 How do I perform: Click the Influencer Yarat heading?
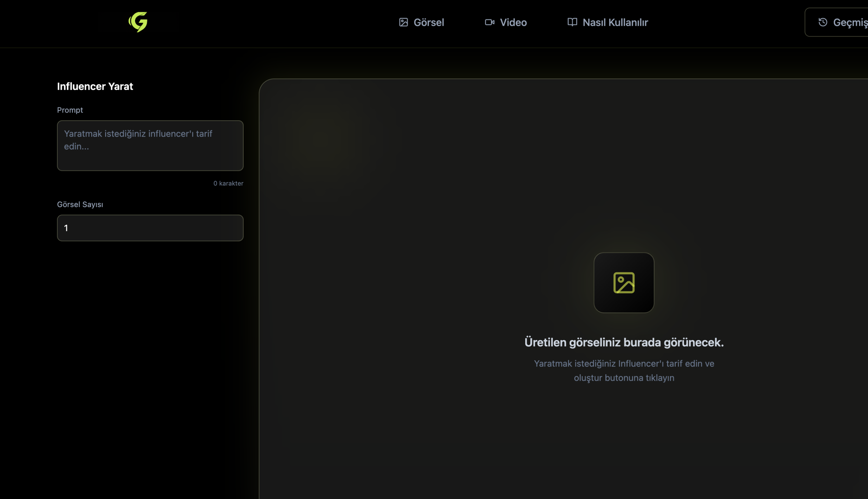click(95, 86)
